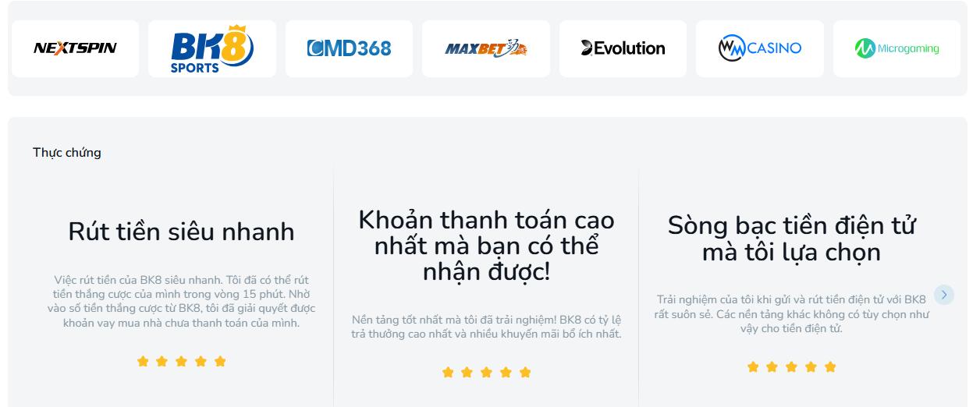This screenshot has height=407, width=980.
Task: Open the BK8 Sports logo tile
Action: pos(212,48)
